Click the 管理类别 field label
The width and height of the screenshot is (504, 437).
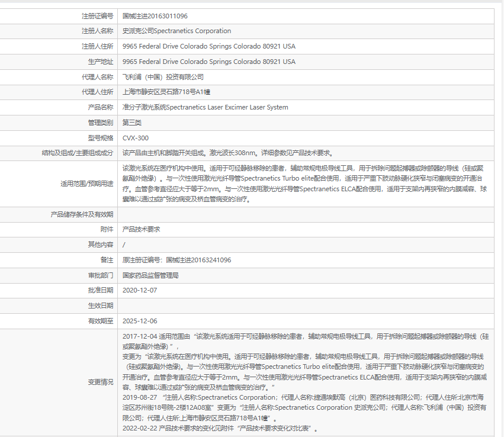[101, 123]
